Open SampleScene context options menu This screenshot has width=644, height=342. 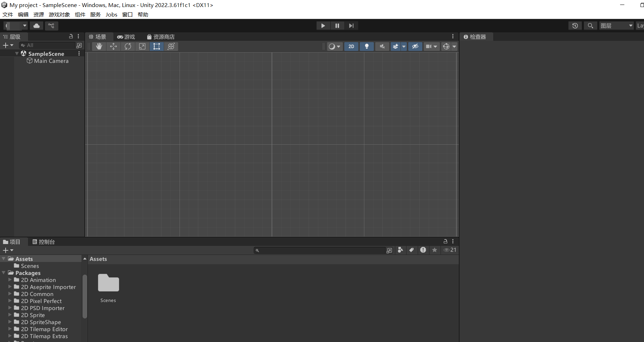(79, 53)
